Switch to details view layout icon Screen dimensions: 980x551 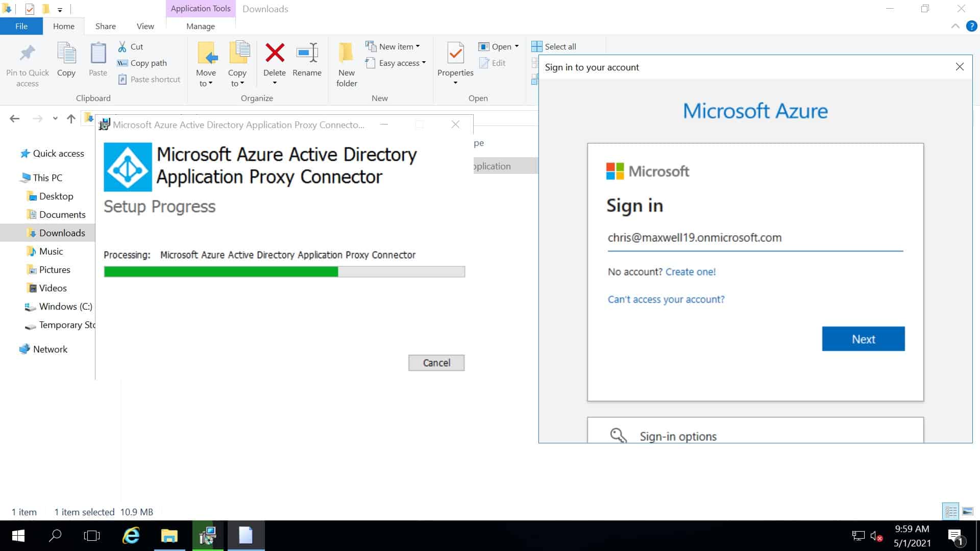click(951, 511)
